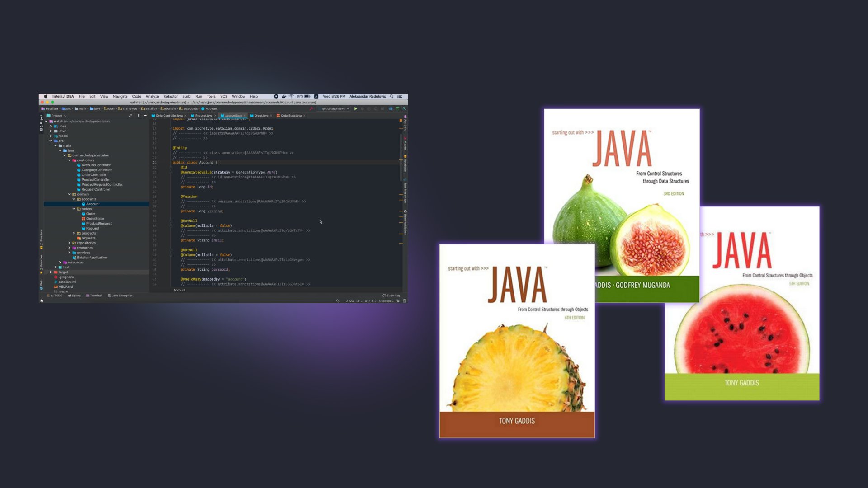Switch to the Order.java tab
Image resolution: width=868 pixels, height=488 pixels.
261,116
